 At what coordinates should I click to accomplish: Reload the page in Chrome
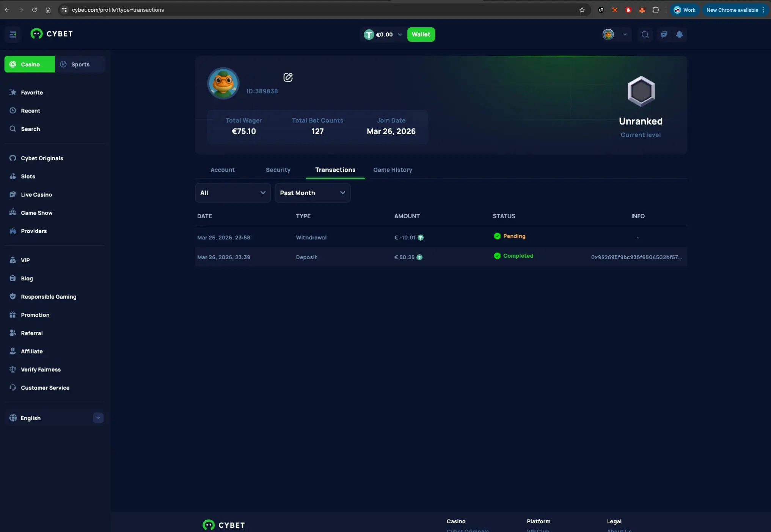34,10
